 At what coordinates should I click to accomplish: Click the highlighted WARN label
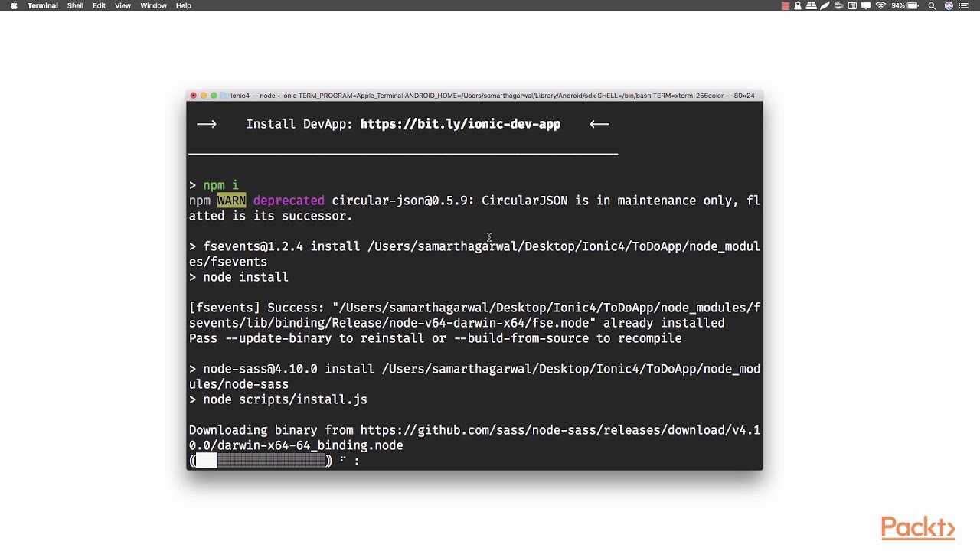(231, 201)
